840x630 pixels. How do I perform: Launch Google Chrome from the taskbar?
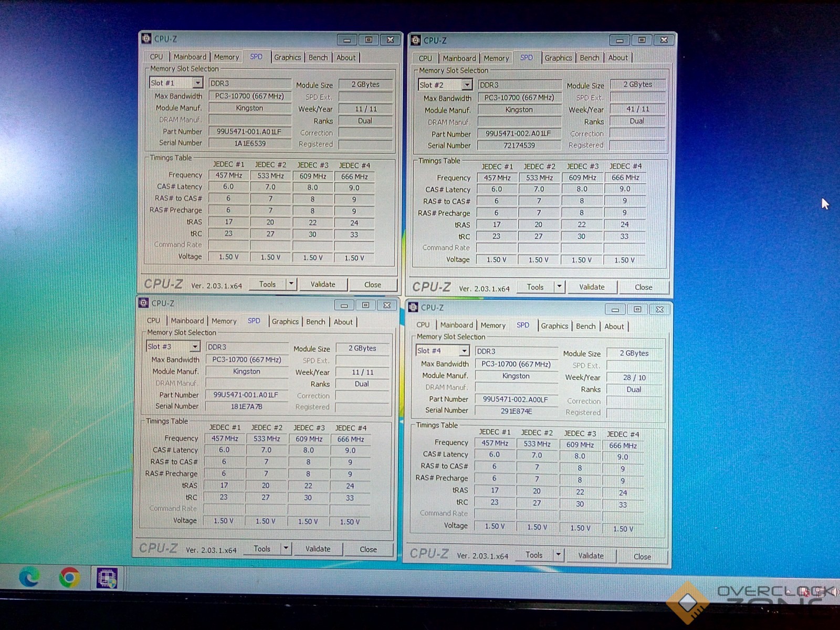click(69, 577)
